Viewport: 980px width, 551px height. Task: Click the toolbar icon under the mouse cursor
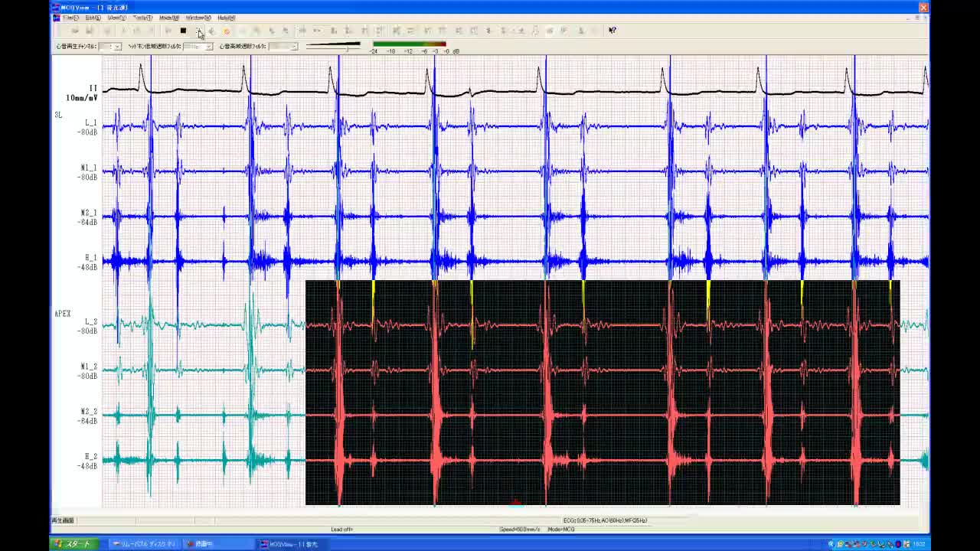pyautogui.click(x=198, y=31)
